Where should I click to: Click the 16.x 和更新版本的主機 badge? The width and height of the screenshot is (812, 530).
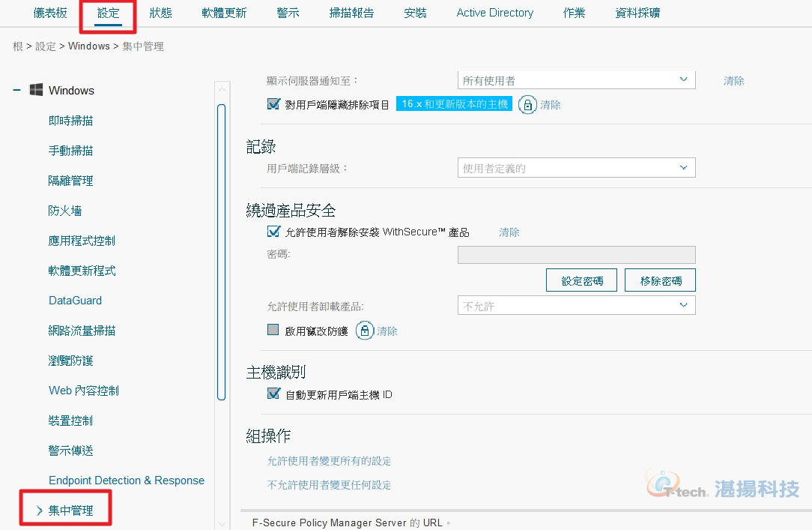[454, 103]
